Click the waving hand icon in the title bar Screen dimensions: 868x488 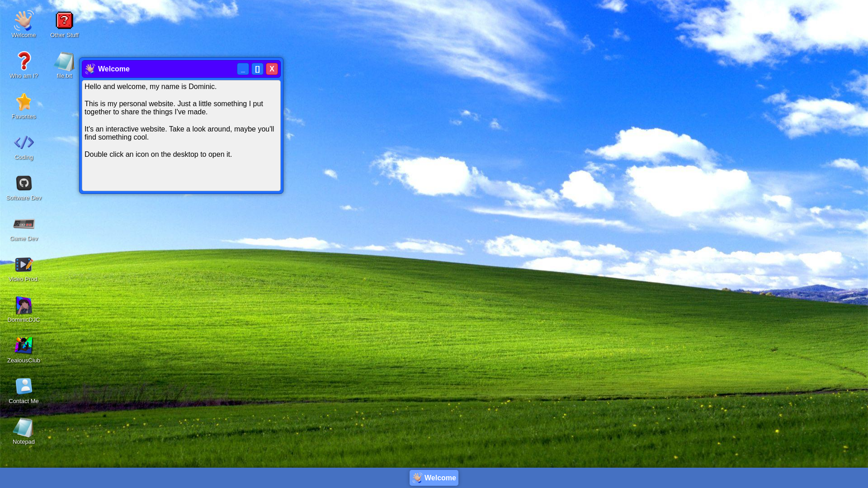click(x=90, y=69)
